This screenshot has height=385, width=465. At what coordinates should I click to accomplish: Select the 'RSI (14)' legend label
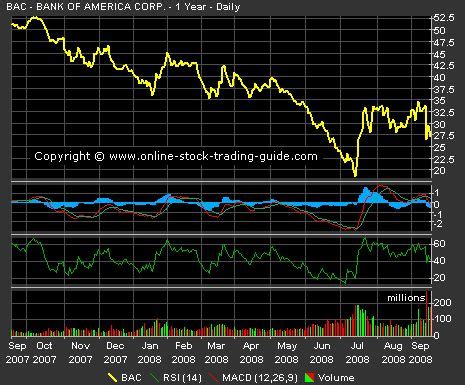coord(182,378)
